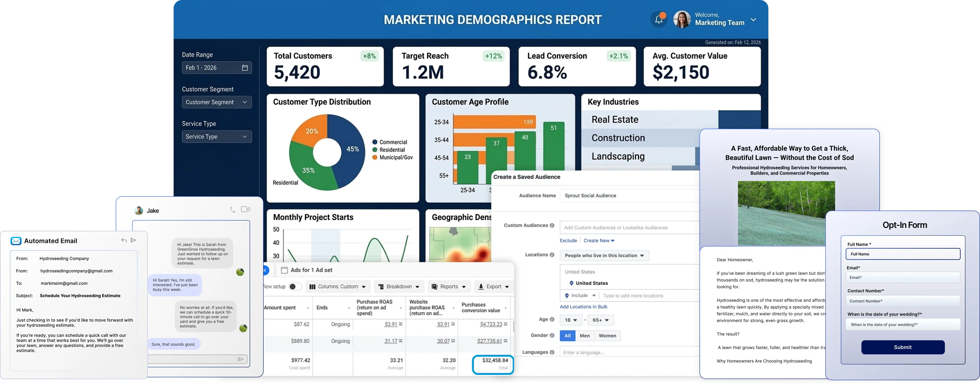
Task: Click the reply arrow in Automated Email
Action: 124,240
